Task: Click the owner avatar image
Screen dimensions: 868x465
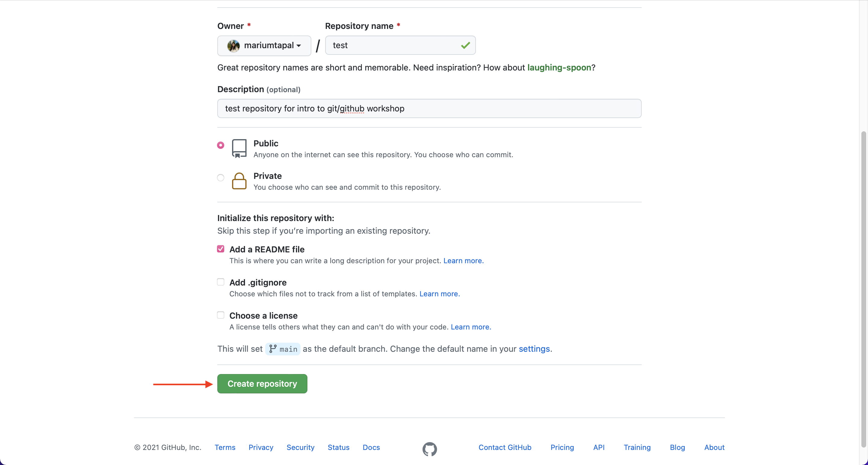Action: point(233,45)
